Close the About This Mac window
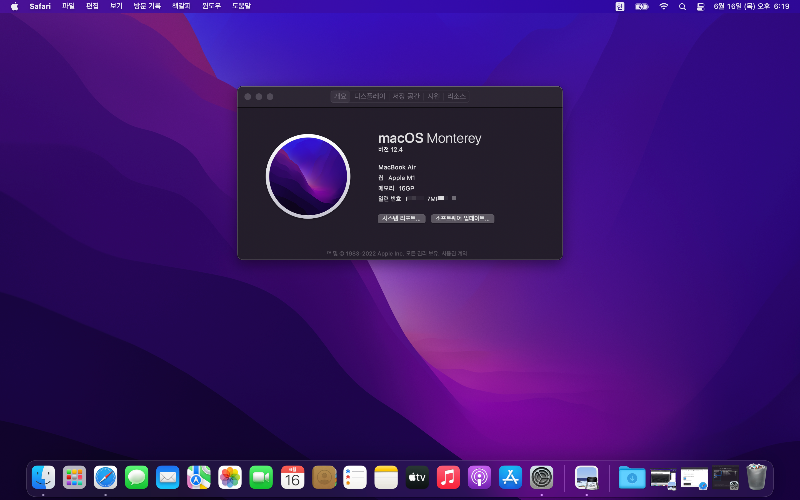The image size is (800, 500). [248, 96]
